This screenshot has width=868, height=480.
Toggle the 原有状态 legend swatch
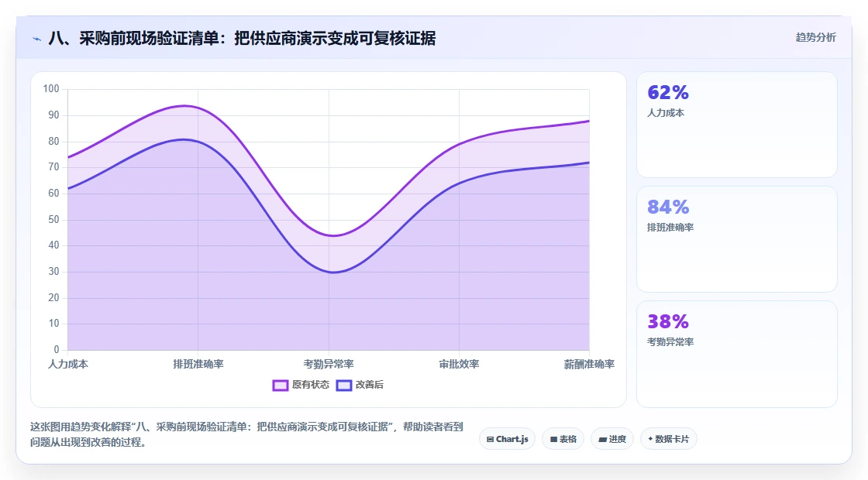(280, 385)
